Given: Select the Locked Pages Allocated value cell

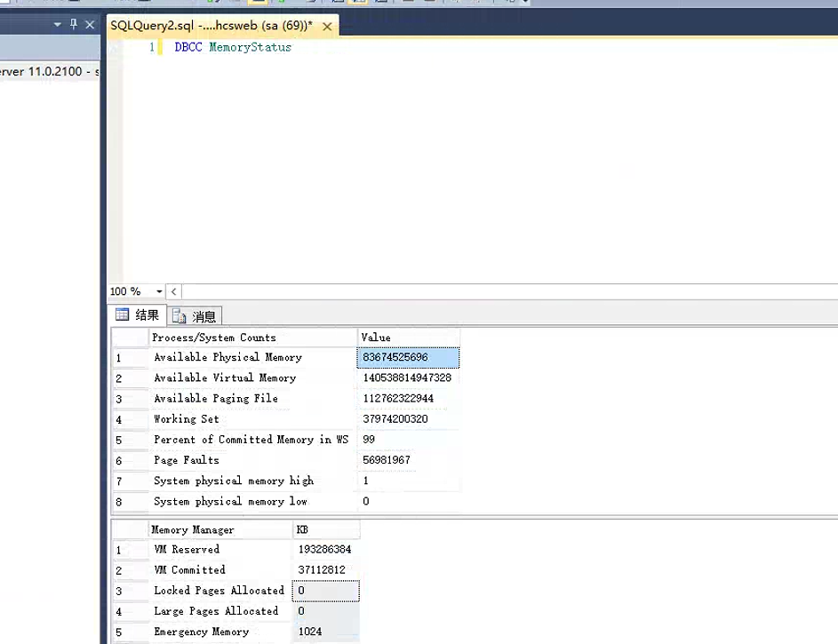Looking at the screenshot, I should tap(325, 591).
